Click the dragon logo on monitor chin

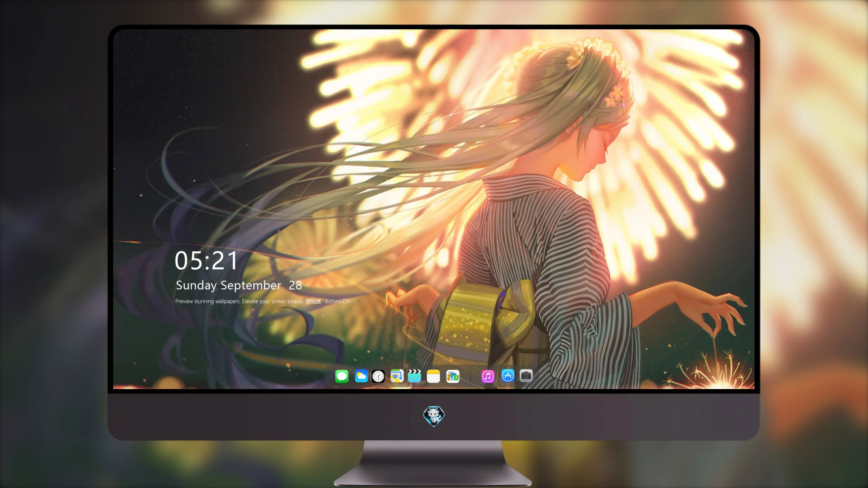pyautogui.click(x=434, y=416)
